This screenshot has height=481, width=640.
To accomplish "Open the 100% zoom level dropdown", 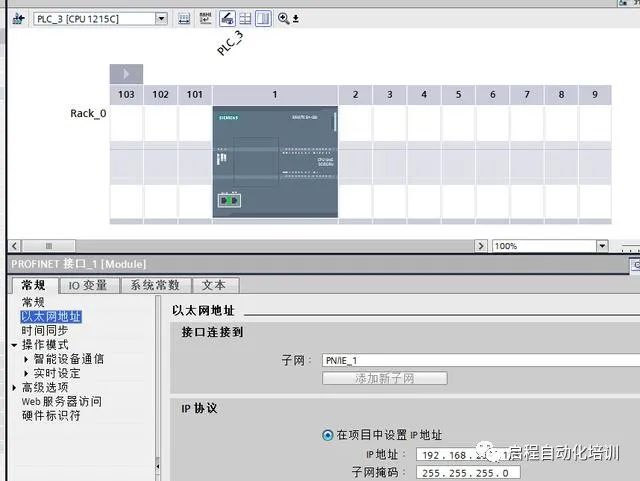I will 602,246.
